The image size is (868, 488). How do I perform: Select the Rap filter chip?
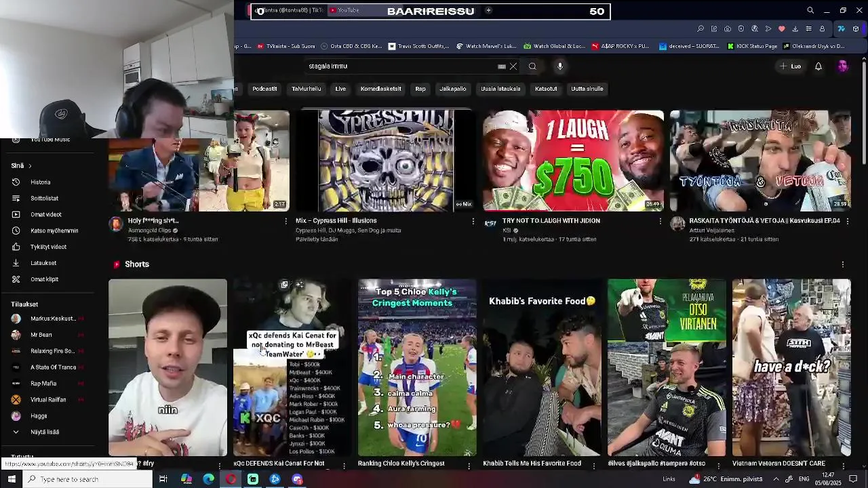(x=420, y=89)
